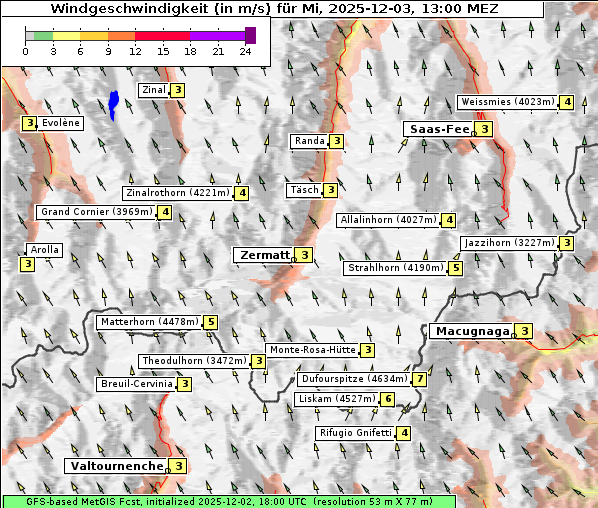The image size is (598, 508).
Task: Click the Arolla label
Action: pyautogui.click(x=44, y=250)
